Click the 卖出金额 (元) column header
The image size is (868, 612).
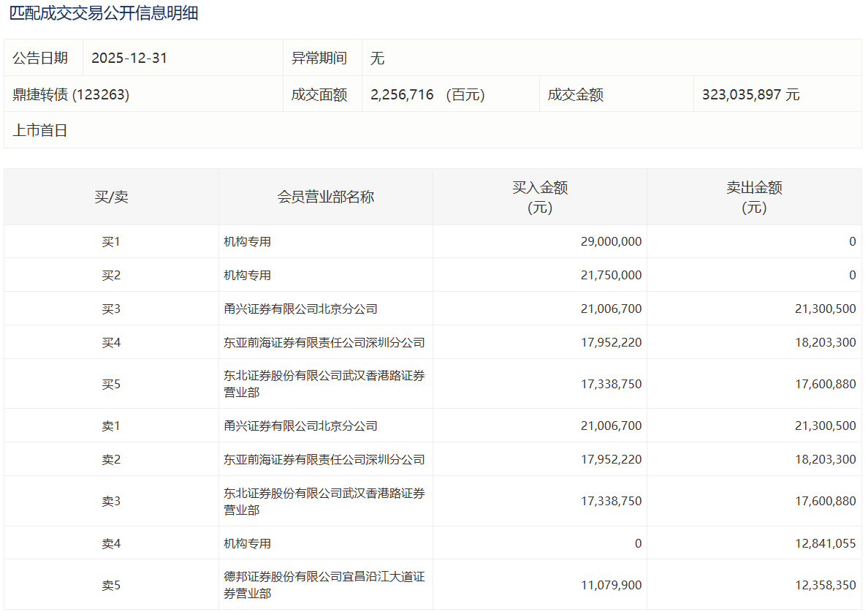[x=754, y=197]
